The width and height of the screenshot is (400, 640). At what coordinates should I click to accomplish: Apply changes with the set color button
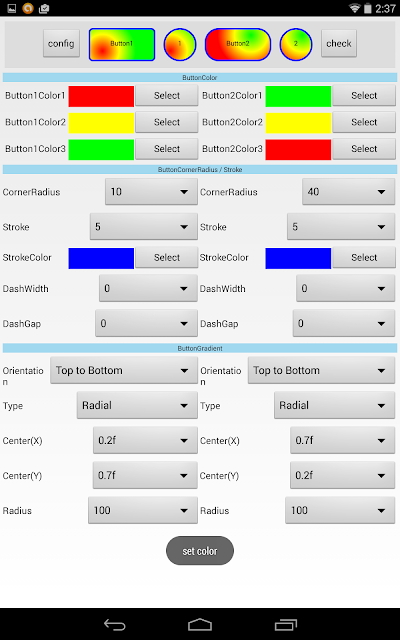pos(200,551)
